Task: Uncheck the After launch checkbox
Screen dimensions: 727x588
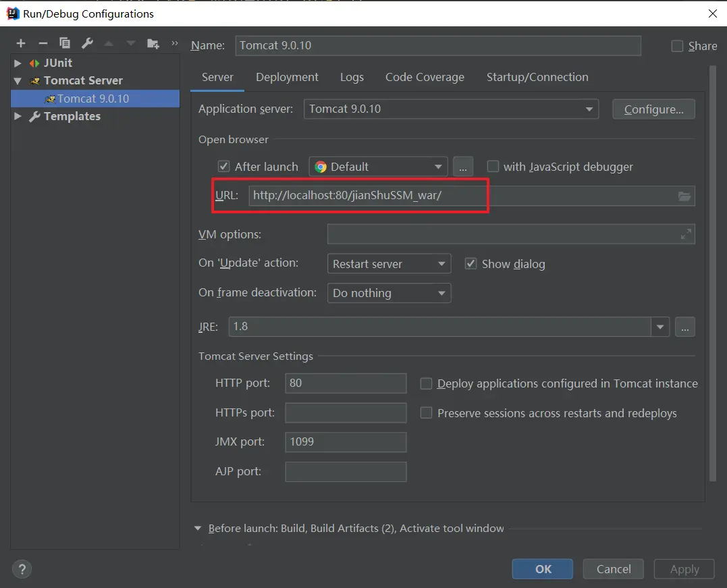Action: click(x=223, y=167)
